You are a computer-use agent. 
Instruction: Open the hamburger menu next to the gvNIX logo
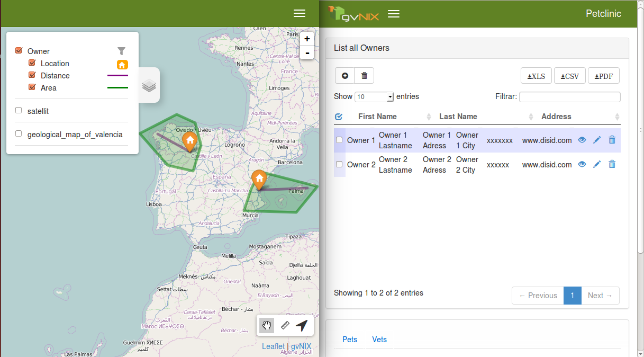393,14
